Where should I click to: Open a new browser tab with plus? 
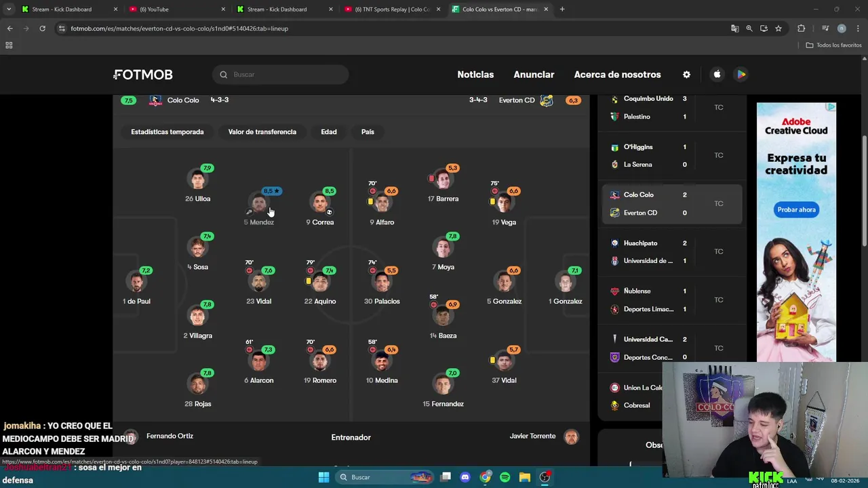(x=562, y=9)
